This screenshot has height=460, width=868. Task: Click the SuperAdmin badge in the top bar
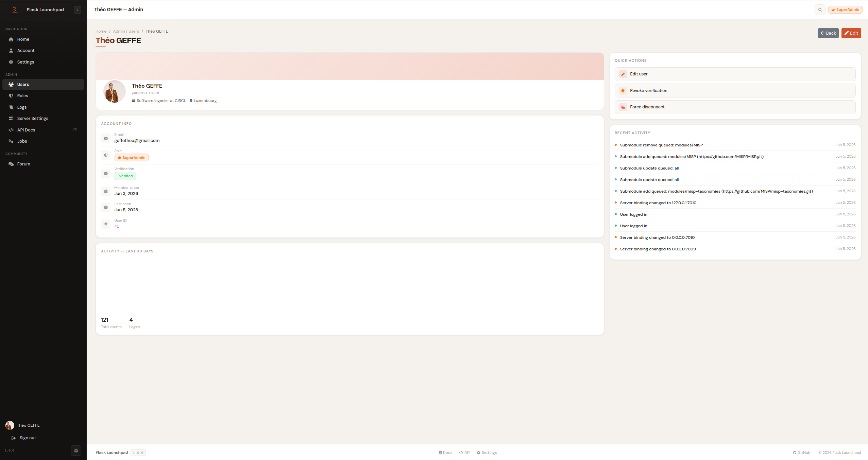click(x=845, y=10)
